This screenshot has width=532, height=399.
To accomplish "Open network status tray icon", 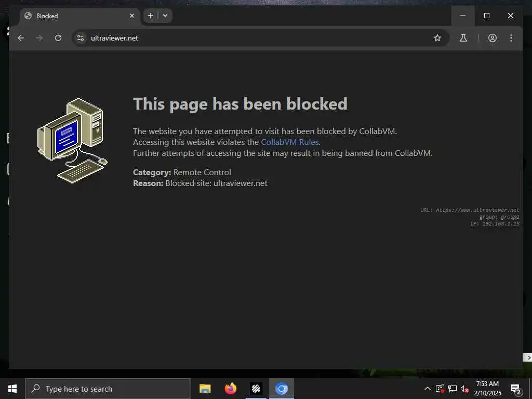I will pos(453,389).
